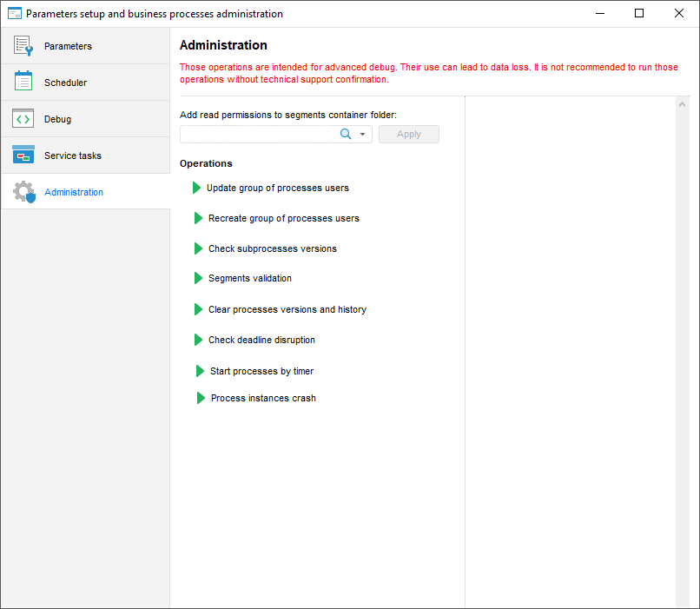Click the Apply button
The height and width of the screenshot is (609, 700).
(409, 134)
